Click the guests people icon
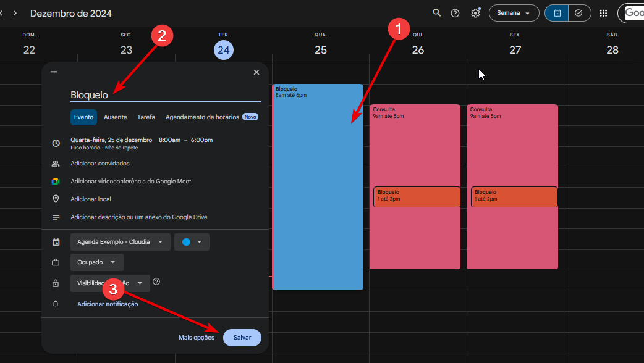The image size is (644, 363). [56, 163]
